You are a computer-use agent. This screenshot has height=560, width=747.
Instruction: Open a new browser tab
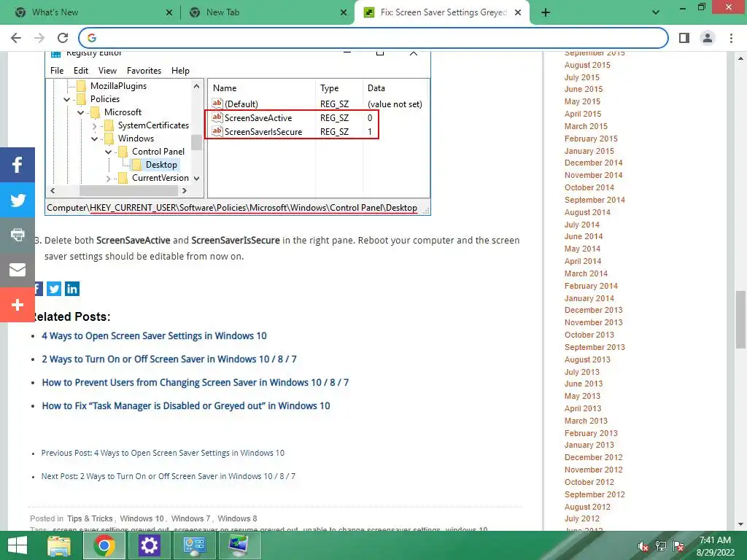click(546, 13)
